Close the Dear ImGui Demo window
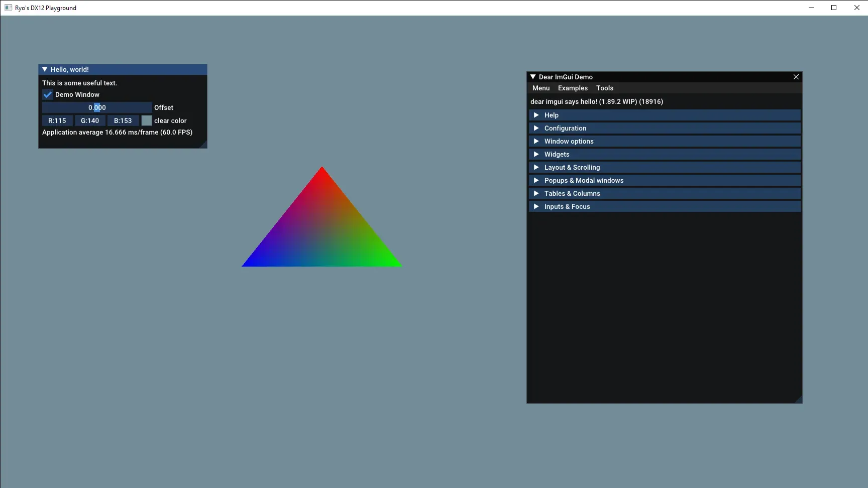868x488 pixels. (x=796, y=77)
